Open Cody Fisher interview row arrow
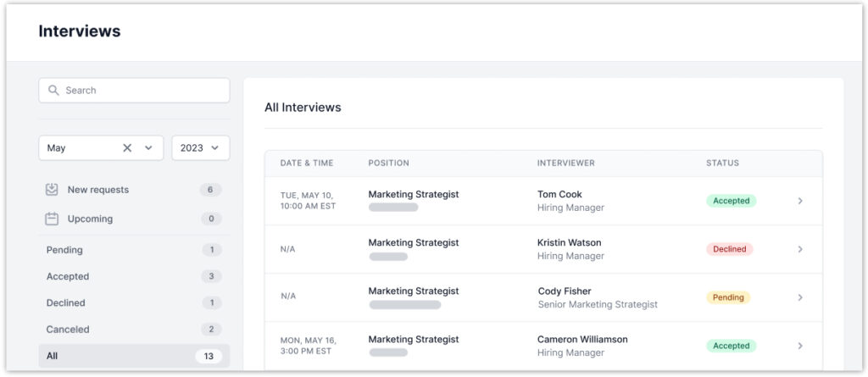The width and height of the screenshot is (868, 377). pyautogui.click(x=800, y=297)
